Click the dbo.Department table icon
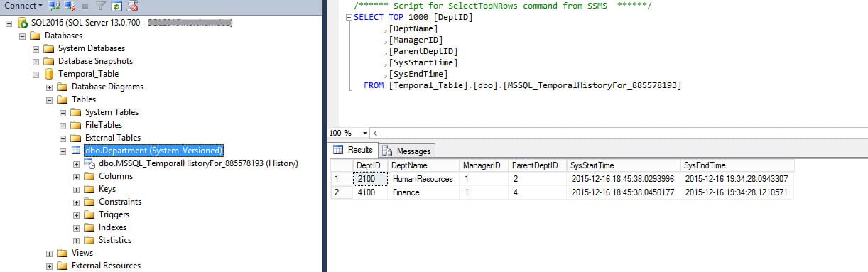The width and height of the screenshot is (868, 272). point(76,151)
